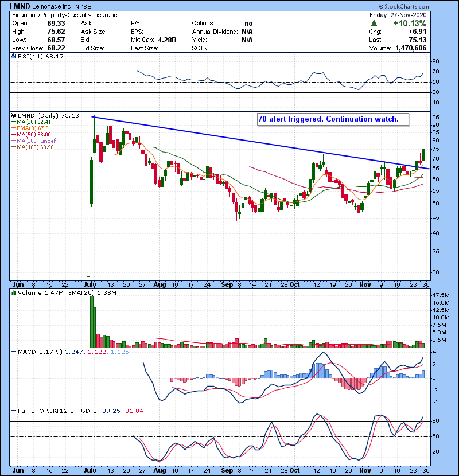This screenshot has width=459, height=476.
Task: Click the Chg value +6.91
Action: pos(417,32)
